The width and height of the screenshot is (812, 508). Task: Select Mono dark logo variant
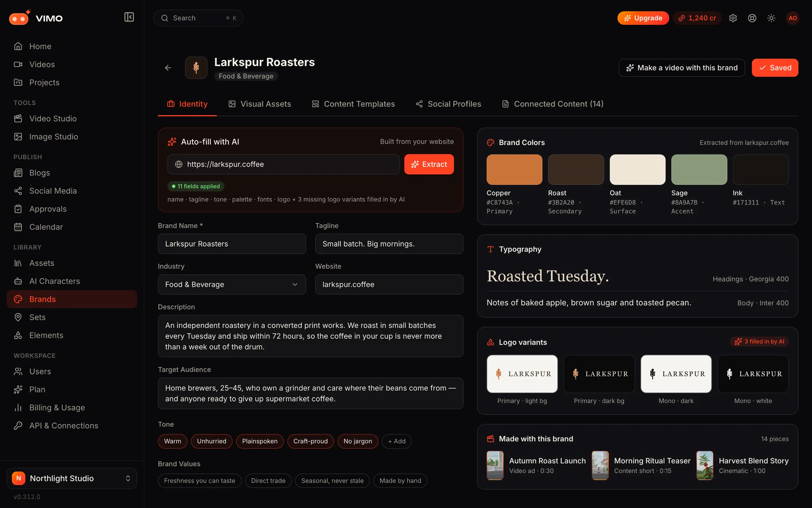(676, 374)
